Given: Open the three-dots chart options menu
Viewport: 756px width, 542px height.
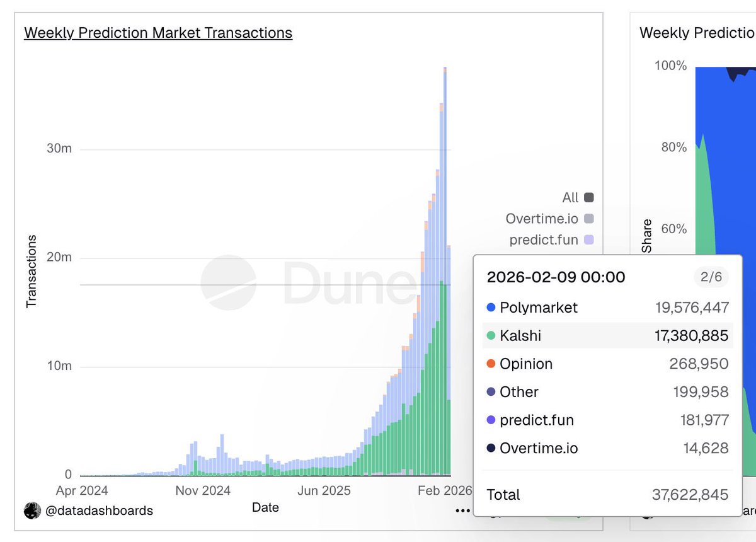Looking at the screenshot, I should tap(463, 510).
